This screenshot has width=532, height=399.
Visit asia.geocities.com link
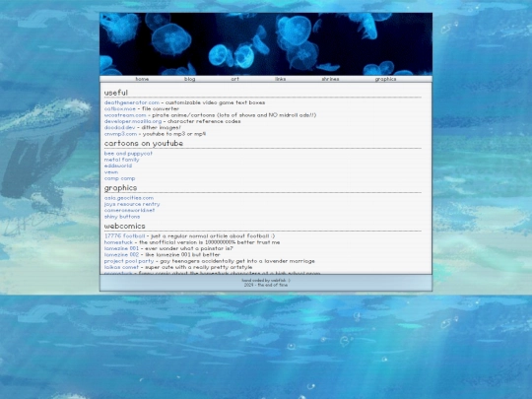click(x=129, y=198)
